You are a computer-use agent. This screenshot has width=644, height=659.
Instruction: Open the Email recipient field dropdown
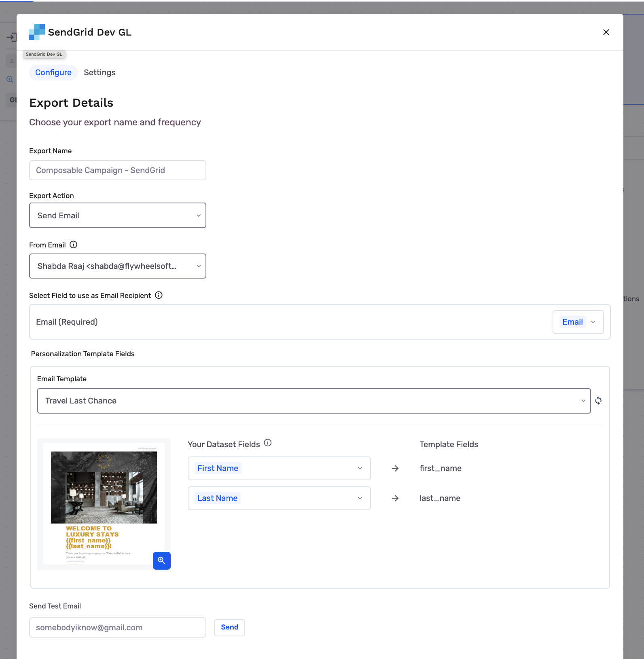(x=578, y=322)
